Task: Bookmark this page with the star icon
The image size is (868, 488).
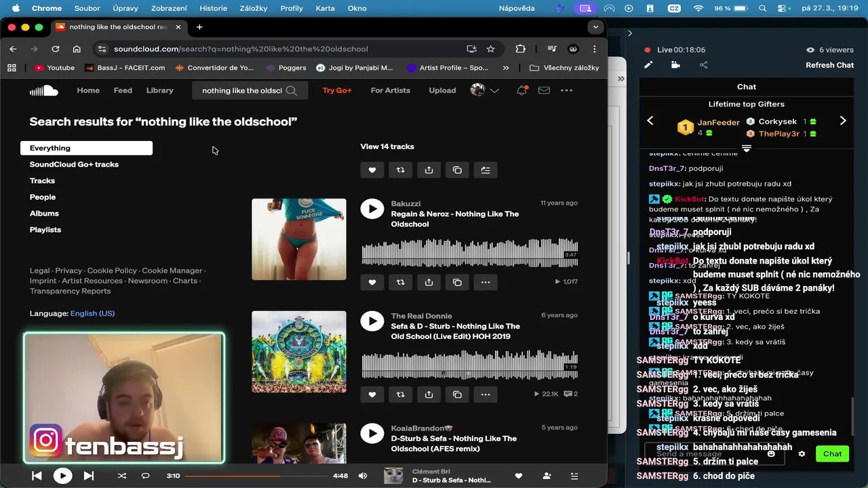Action: point(491,49)
